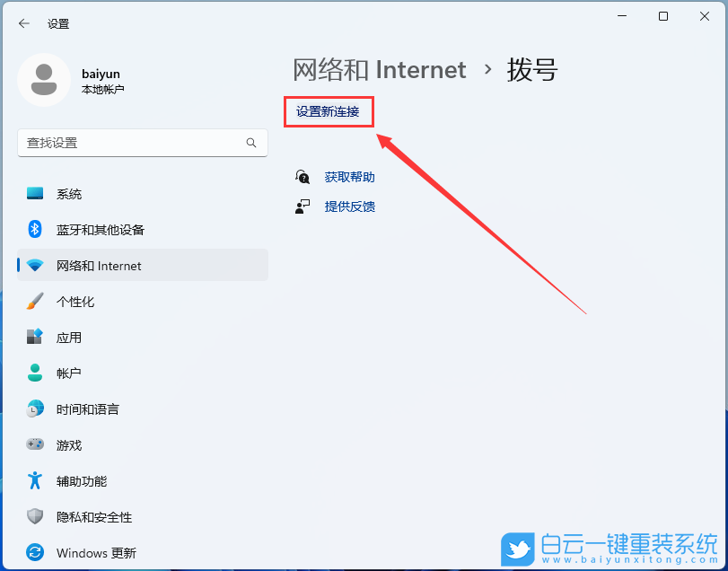Click inside the 查找设置 search field
Image resolution: width=728 pixels, height=571 pixels.
pyautogui.click(x=135, y=143)
